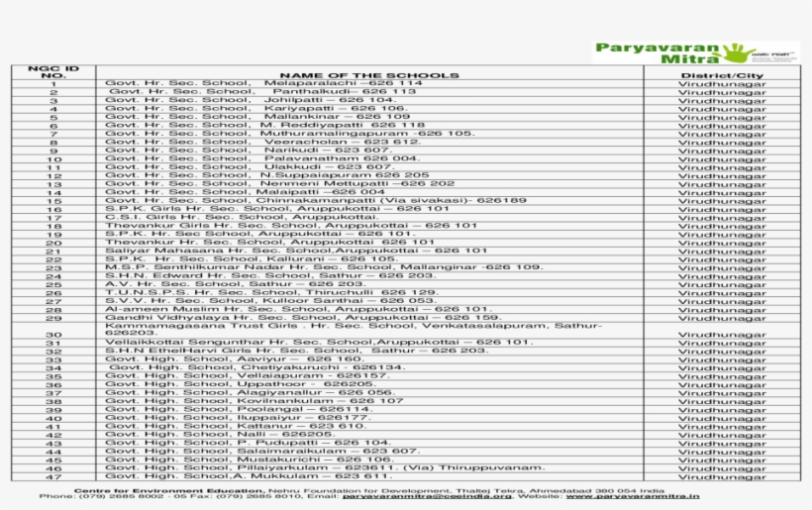Select the District/City column header
812x510 pixels.
coord(721,75)
